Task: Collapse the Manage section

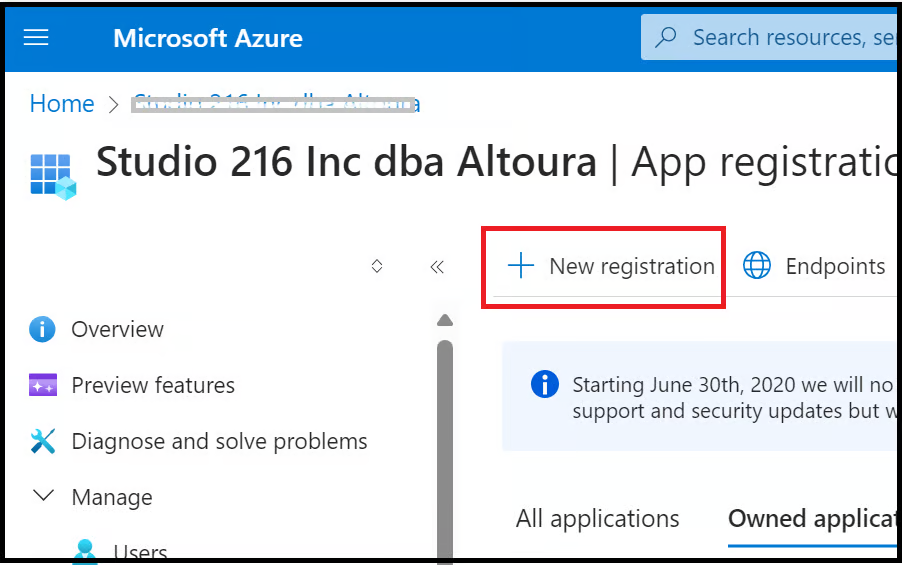Action: click(x=112, y=497)
